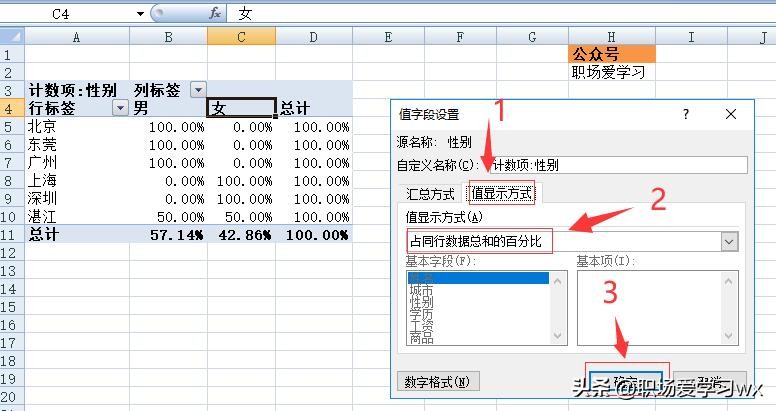Viewport: 776px width, 411px height.
Task: Click the fx insert function icon
Action: (215, 13)
